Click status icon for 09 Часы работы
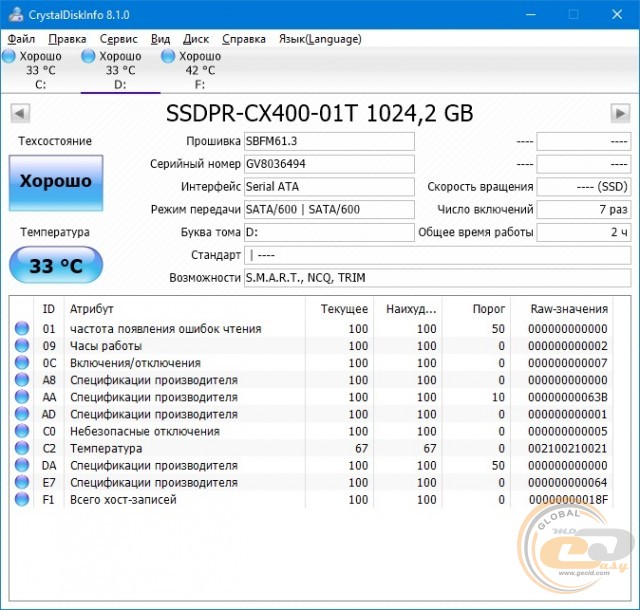The image size is (640, 610). click(x=22, y=345)
